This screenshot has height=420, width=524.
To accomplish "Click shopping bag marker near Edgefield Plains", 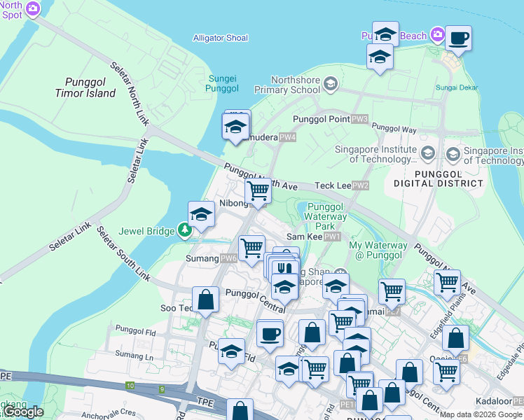I will click(455, 340).
